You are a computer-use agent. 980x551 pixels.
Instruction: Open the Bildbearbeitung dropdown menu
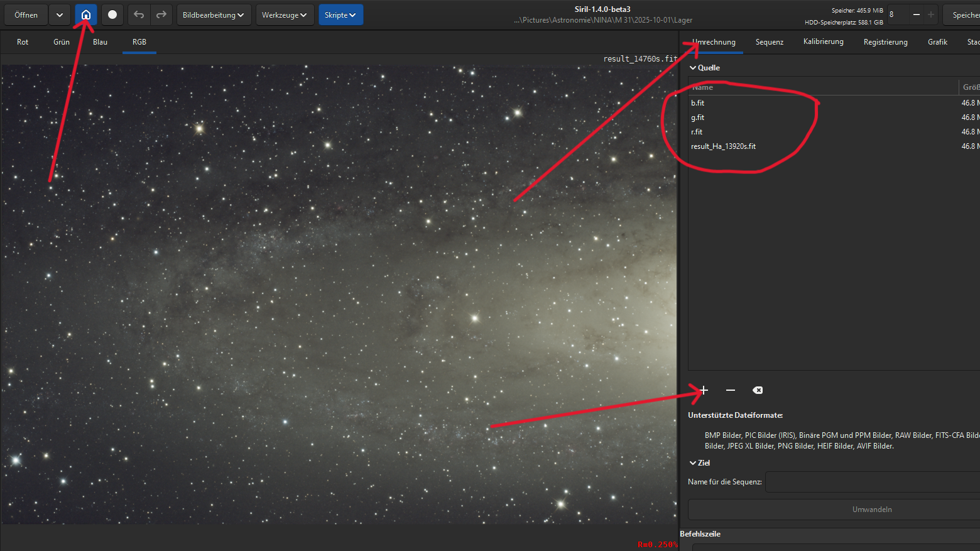point(214,14)
